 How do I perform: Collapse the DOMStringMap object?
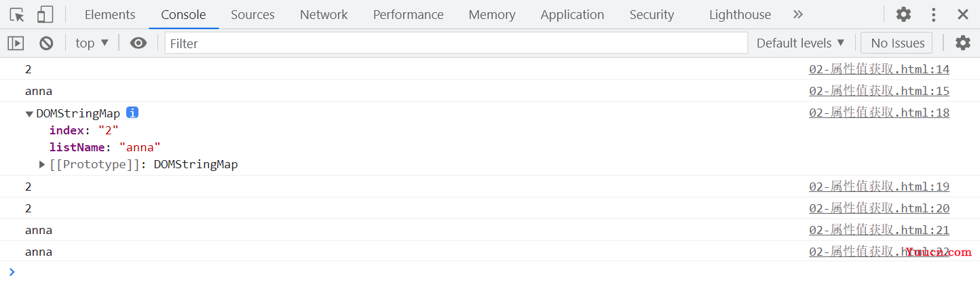[29, 114]
